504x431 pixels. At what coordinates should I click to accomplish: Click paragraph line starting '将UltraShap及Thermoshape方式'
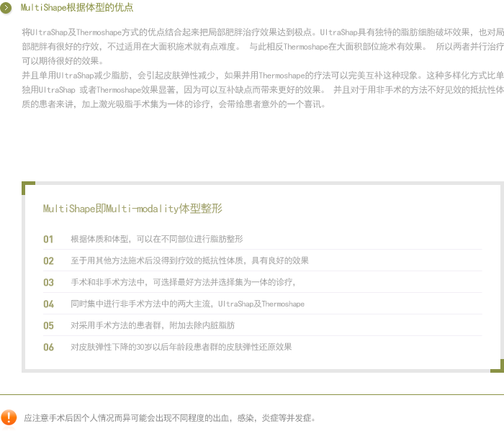[263, 32]
